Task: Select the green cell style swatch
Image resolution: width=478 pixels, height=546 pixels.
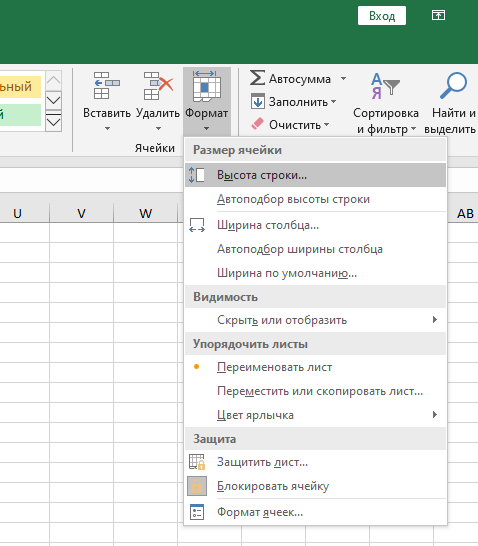Action: 20,115
